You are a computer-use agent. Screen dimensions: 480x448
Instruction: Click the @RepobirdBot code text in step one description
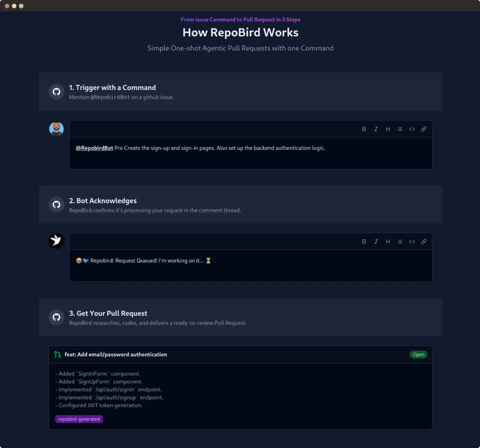click(x=110, y=97)
